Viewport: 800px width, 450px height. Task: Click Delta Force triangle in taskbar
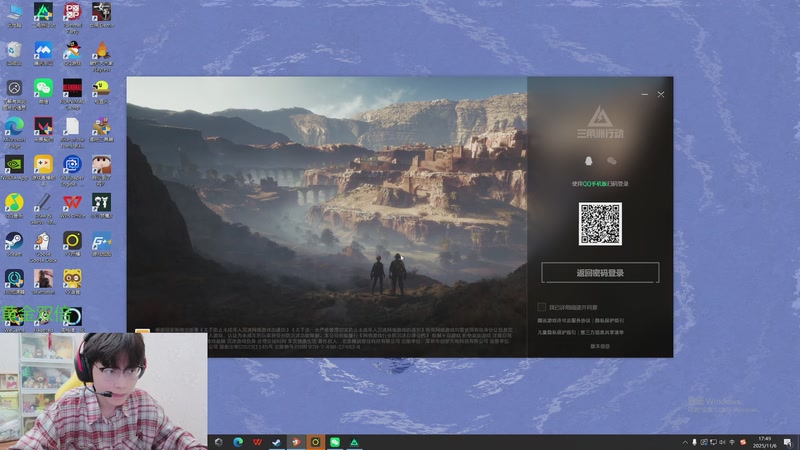click(354, 442)
